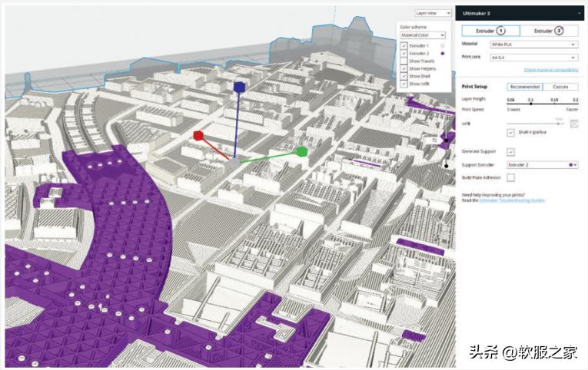Open the Support Extruder dropdown
Viewport: 588px width, 370px height.
click(x=542, y=165)
